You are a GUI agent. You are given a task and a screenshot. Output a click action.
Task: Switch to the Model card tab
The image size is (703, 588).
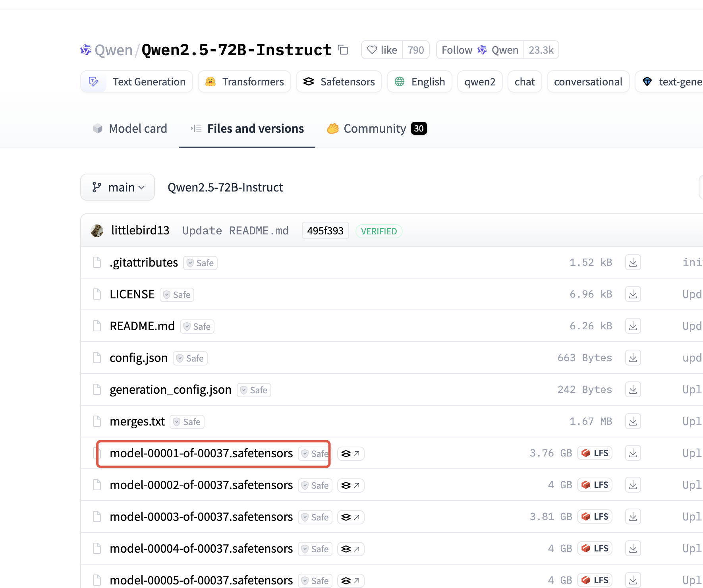pyautogui.click(x=130, y=128)
